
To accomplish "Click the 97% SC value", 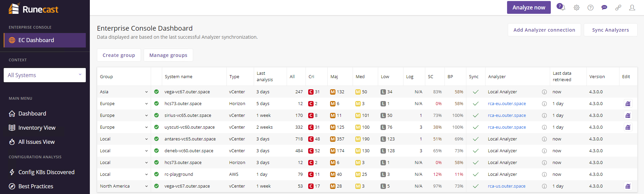I will (437, 186).
